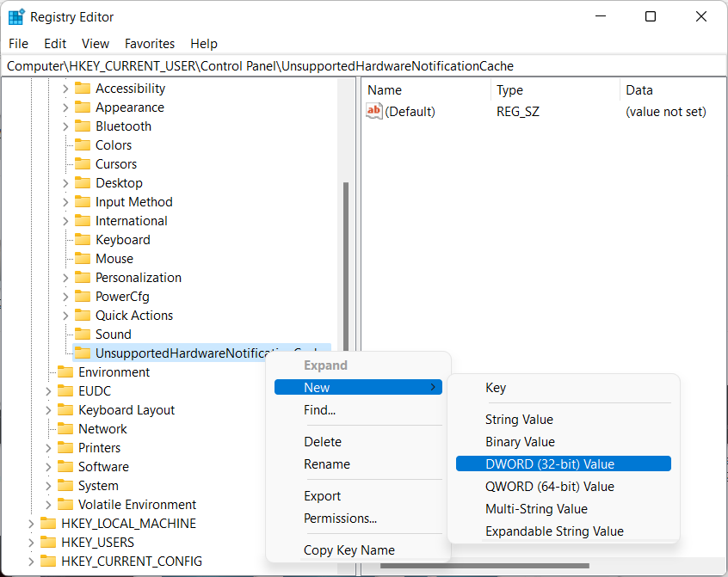Expand the PowerCfg key
The width and height of the screenshot is (728, 577).
click(65, 297)
